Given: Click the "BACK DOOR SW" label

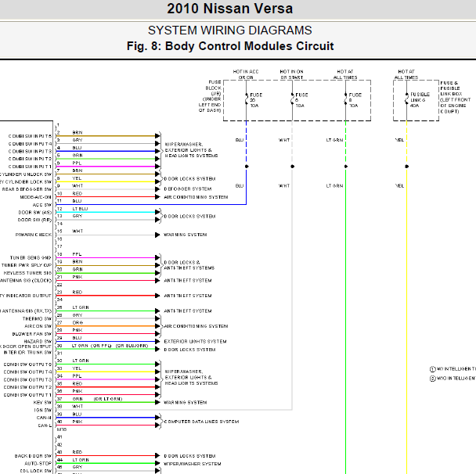Looking at the screenshot, I should tap(33, 456).
